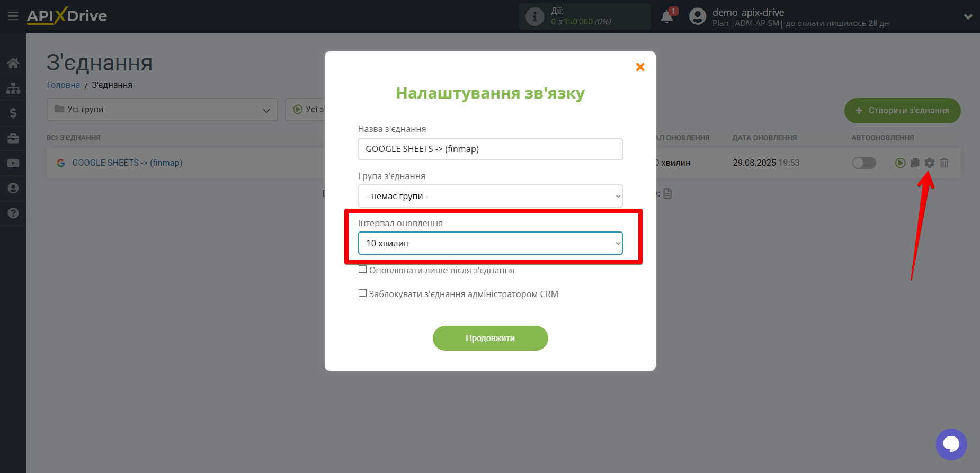Check Оновлювати лише після з'єднання
The height and width of the screenshot is (473, 980).
tap(362, 270)
